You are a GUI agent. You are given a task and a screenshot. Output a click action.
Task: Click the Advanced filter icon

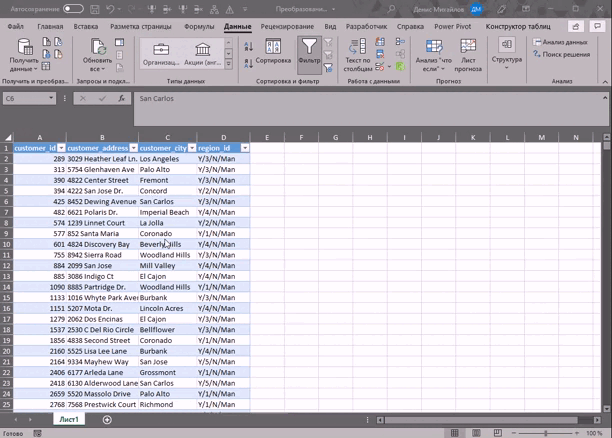point(328,68)
